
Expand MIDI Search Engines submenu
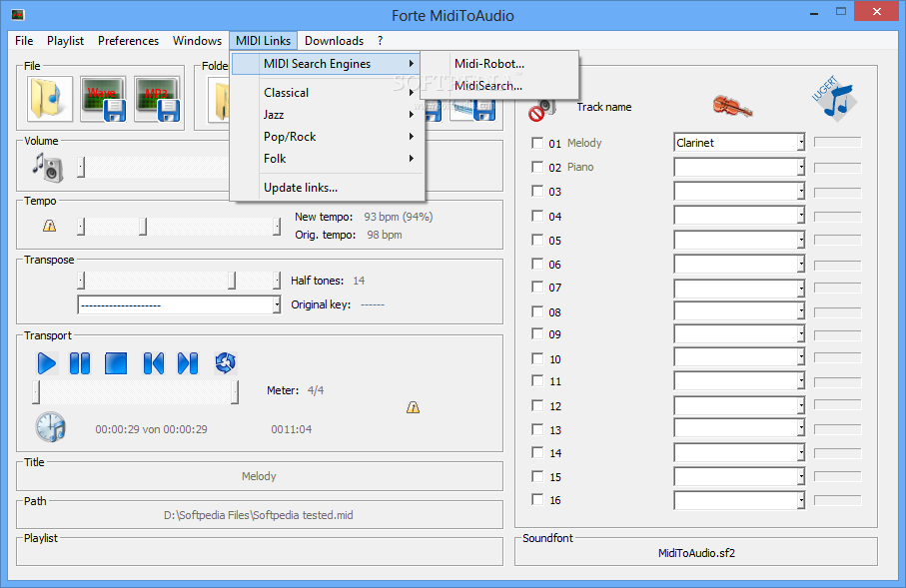(x=326, y=64)
